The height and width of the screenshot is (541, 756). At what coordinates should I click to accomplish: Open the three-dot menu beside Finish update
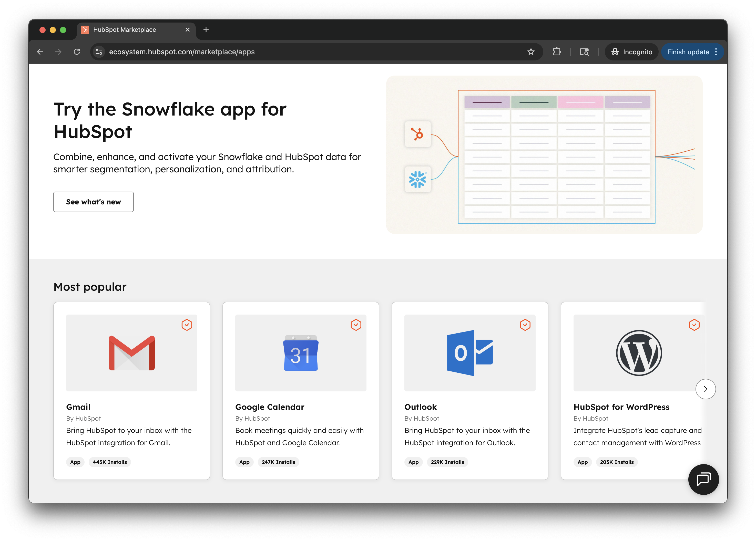(x=716, y=52)
